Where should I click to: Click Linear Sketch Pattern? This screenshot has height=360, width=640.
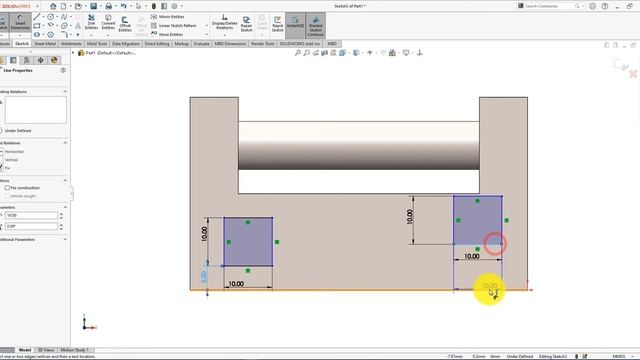pyautogui.click(x=174, y=26)
